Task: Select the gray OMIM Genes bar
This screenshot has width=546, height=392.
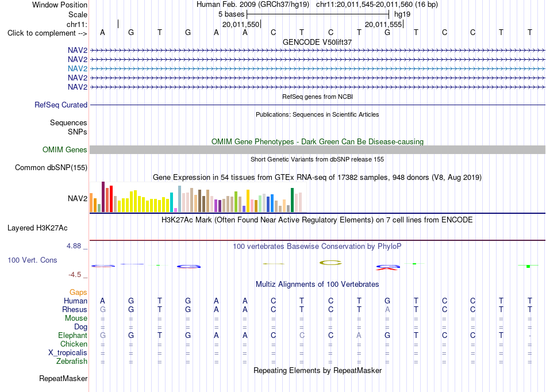Action: 317,149
